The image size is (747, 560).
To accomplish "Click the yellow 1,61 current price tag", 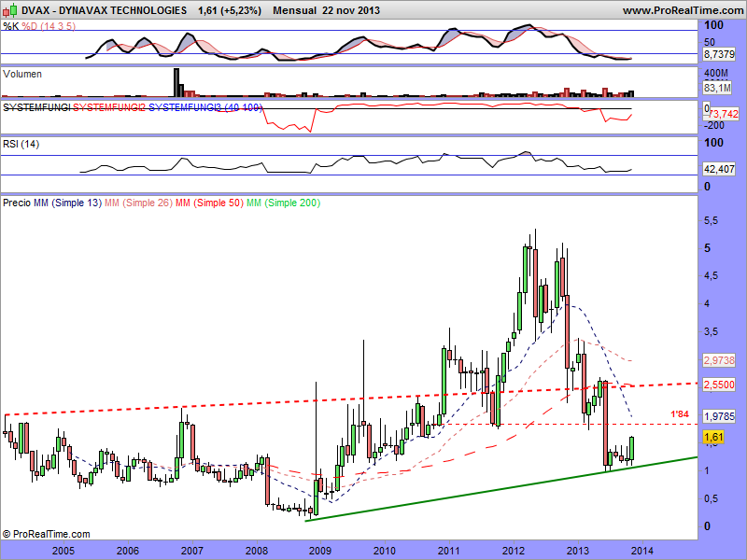I will (713, 437).
